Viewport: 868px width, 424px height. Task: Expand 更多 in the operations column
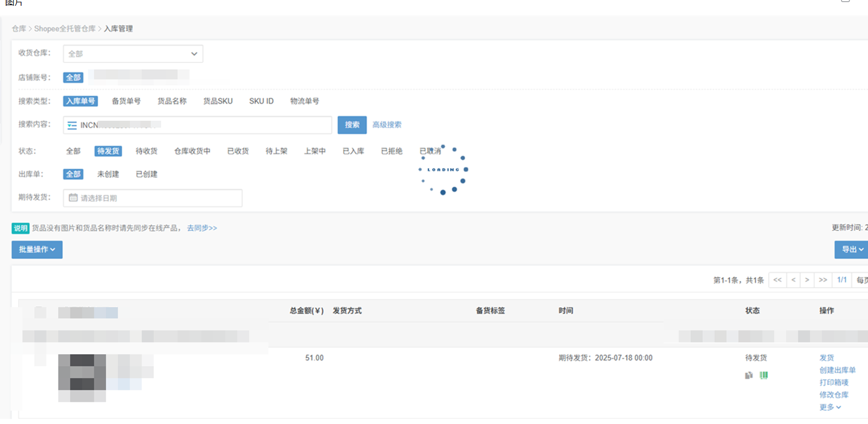click(x=830, y=407)
